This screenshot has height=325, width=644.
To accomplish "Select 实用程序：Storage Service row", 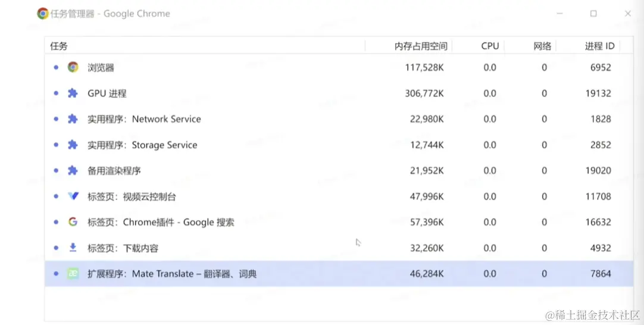I will pos(339,145).
